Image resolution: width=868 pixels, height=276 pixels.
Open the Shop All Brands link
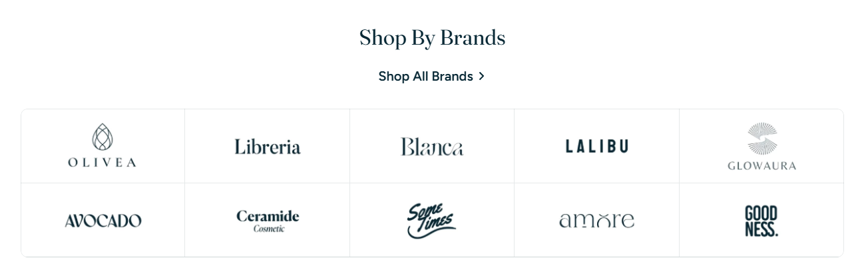(x=426, y=77)
